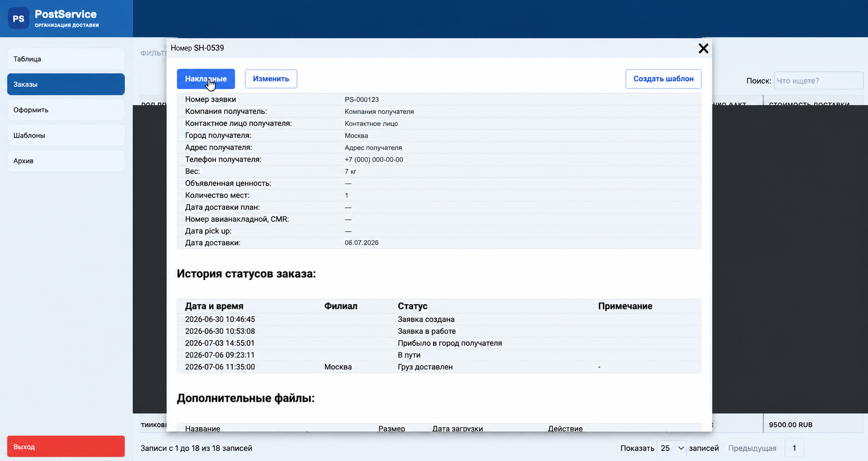Click История статусов заказа heading
The height and width of the screenshot is (461, 868).
(x=246, y=274)
